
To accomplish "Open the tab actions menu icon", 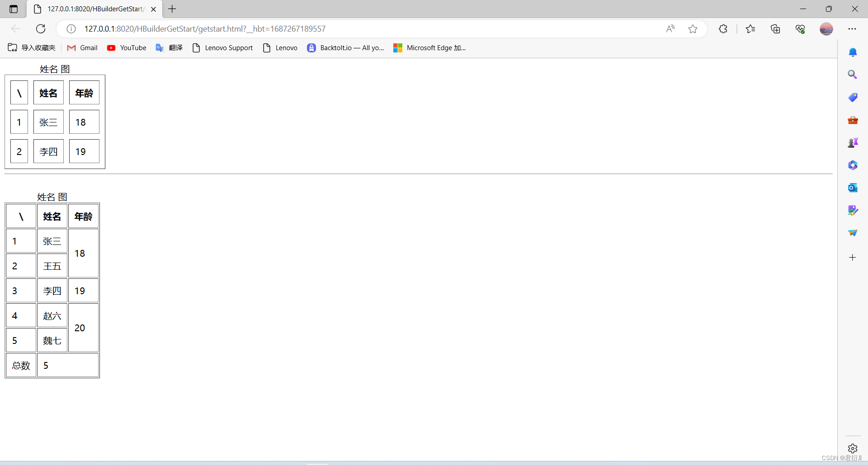I will [14, 9].
